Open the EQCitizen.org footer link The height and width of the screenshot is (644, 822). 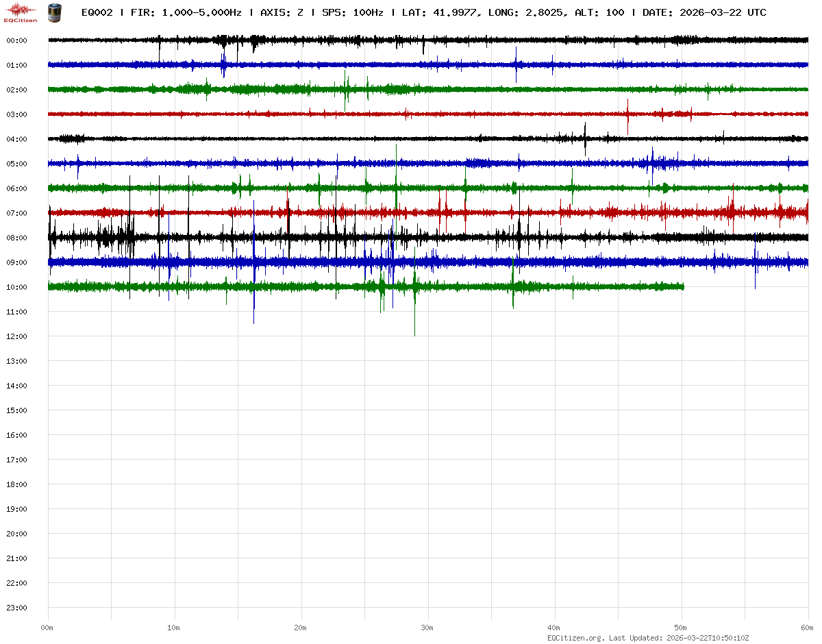coord(576,638)
